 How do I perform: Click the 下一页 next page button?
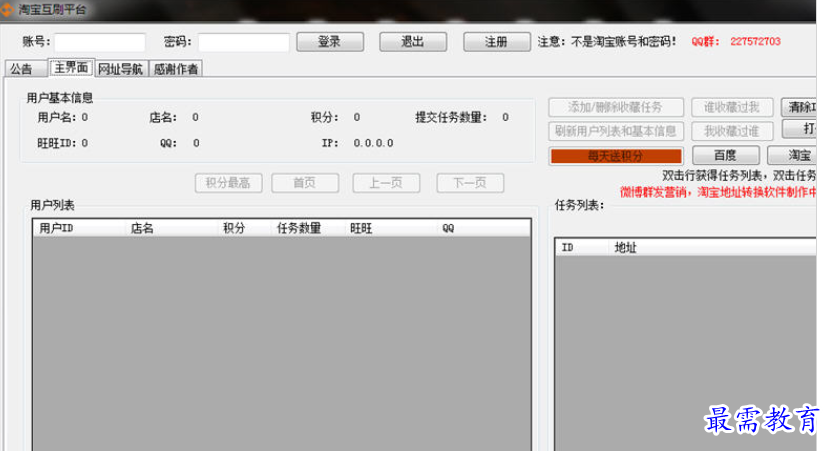click(470, 183)
